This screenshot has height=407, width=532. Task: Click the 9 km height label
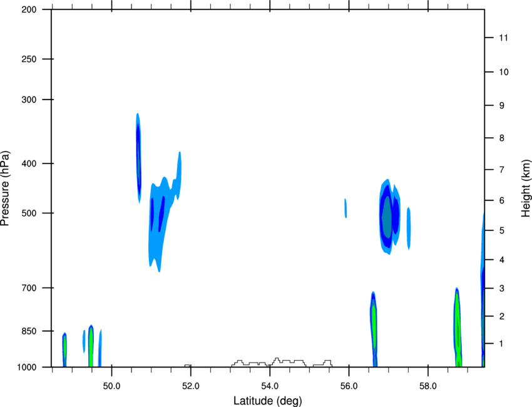(x=502, y=106)
